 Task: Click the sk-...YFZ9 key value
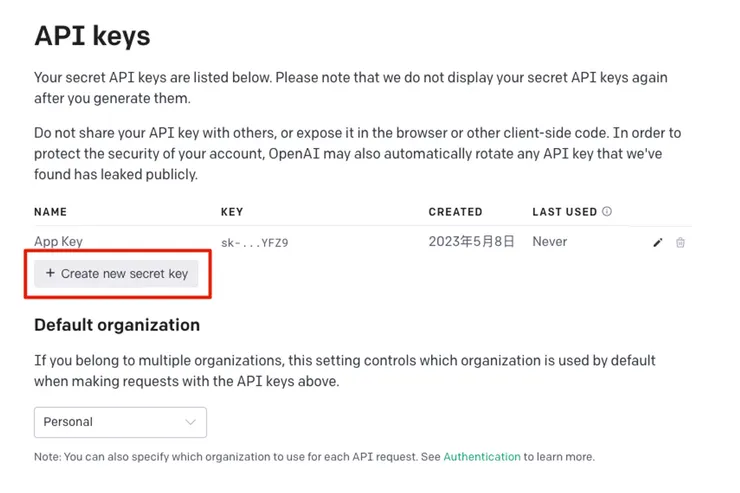(x=254, y=243)
